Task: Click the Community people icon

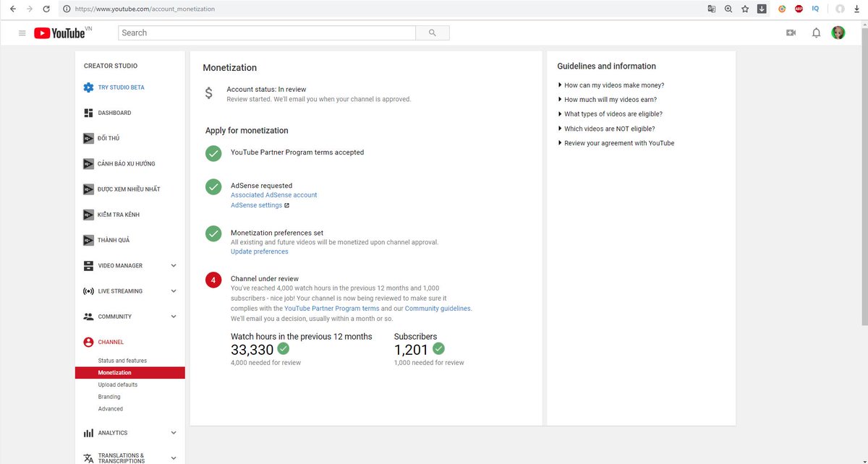Action: click(x=88, y=317)
